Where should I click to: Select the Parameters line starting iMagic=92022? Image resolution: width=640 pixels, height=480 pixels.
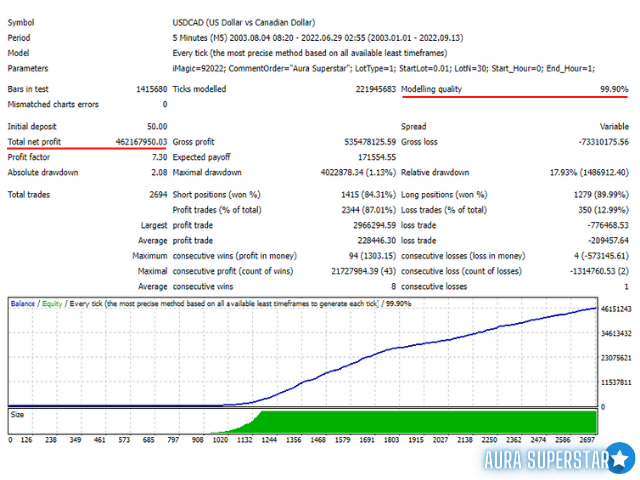[x=384, y=68]
